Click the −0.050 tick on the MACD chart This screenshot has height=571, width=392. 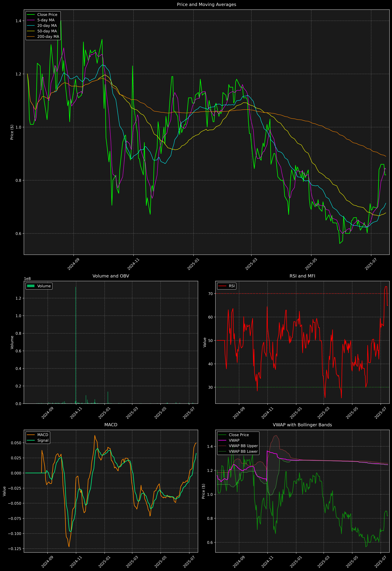[x=15, y=503]
